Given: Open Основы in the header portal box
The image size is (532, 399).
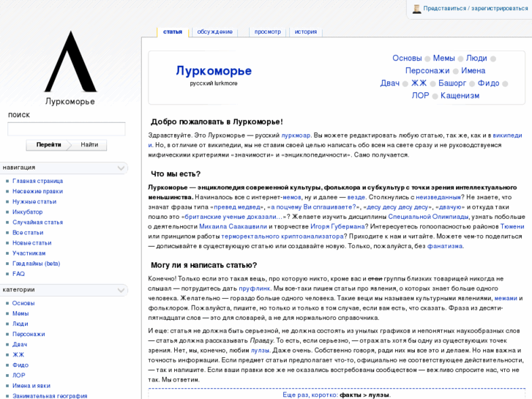Looking at the screenshot, I should coord(407,59).
